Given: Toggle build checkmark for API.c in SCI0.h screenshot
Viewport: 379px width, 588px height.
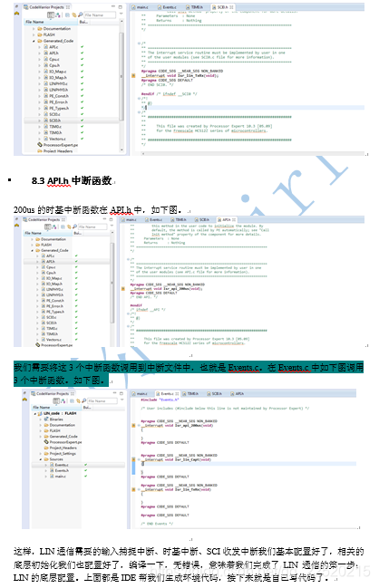Looking at the screenshot, I should pyautogui.click(x=82, y=47).
